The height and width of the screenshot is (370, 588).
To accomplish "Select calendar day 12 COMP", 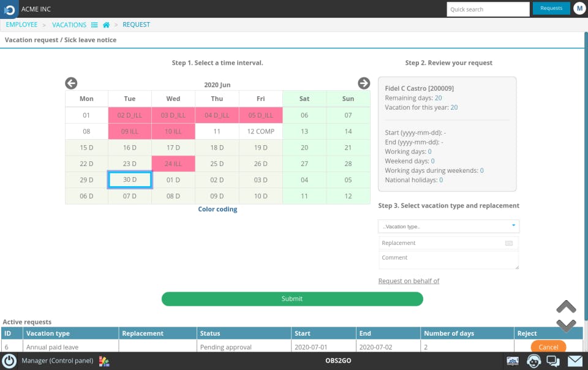I will click(261, 132).
